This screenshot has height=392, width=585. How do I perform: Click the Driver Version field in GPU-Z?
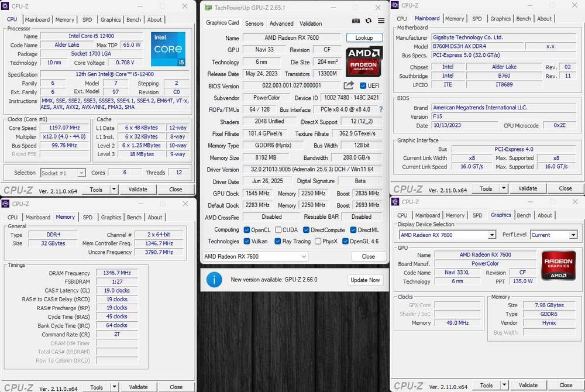coord(312,169)
